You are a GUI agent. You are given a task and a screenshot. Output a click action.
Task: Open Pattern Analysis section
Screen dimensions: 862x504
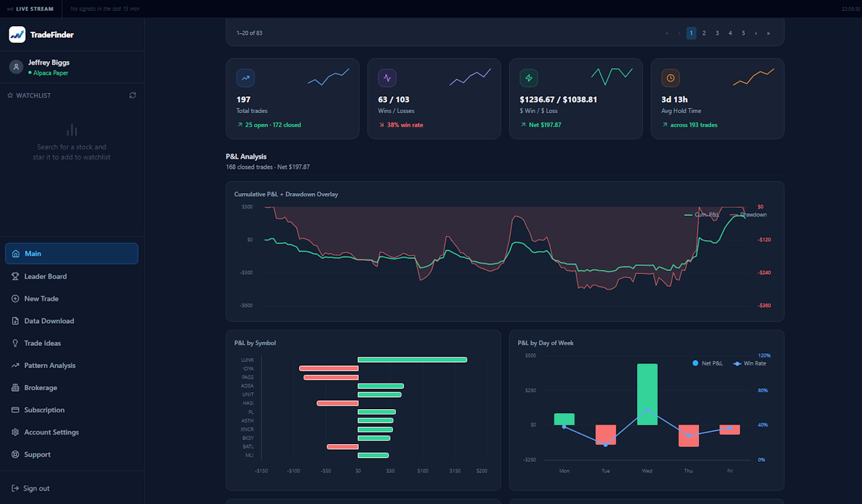click(x=72, y=365)
